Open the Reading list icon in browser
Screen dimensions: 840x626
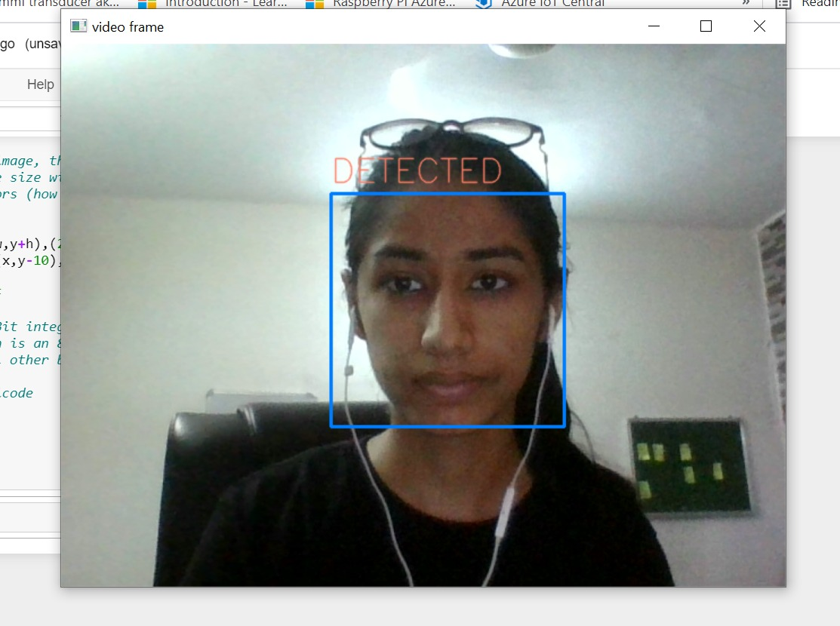click(x=783, y=4)
